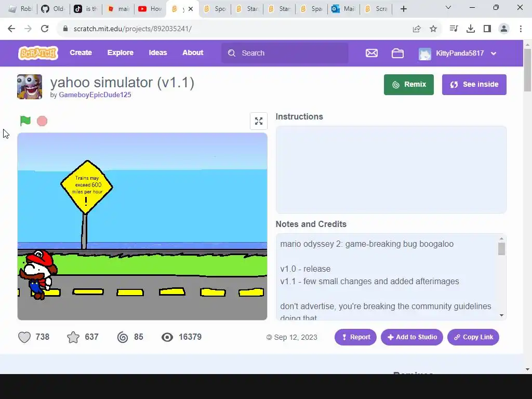The height and width of the screenshot is (399, 532).
Task: Open the Explore menu item
Action: [121, 52]
